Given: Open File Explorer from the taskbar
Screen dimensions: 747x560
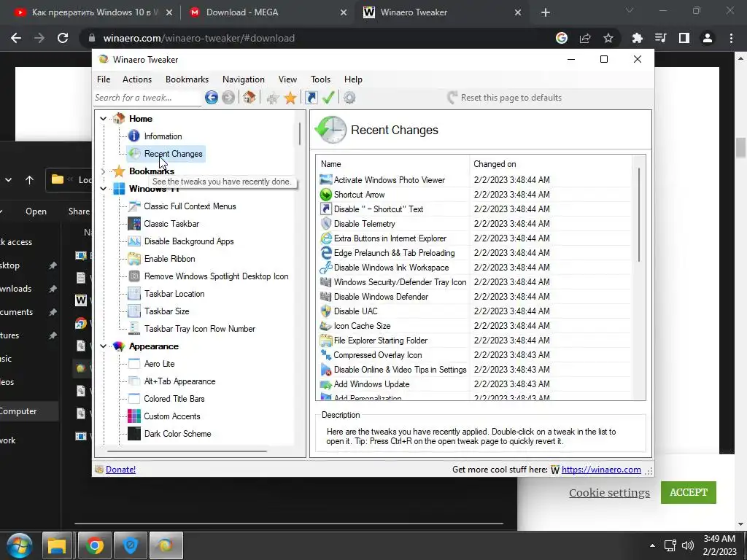Looking at the screenshot, I should pyautogui.click(x=57, y=545).
